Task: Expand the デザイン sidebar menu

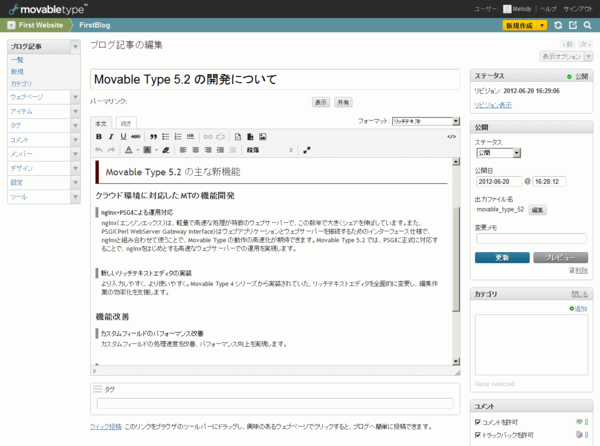Action: click(75, 168)
